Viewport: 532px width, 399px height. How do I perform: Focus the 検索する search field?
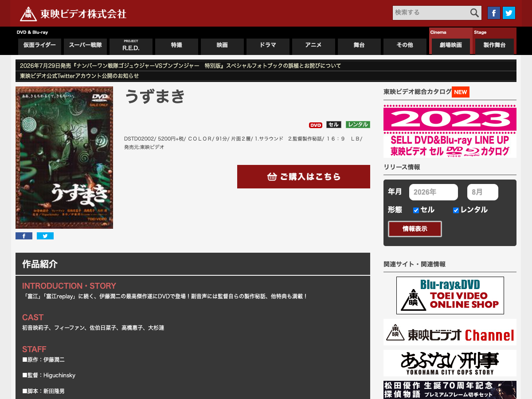tap(430, 13)
